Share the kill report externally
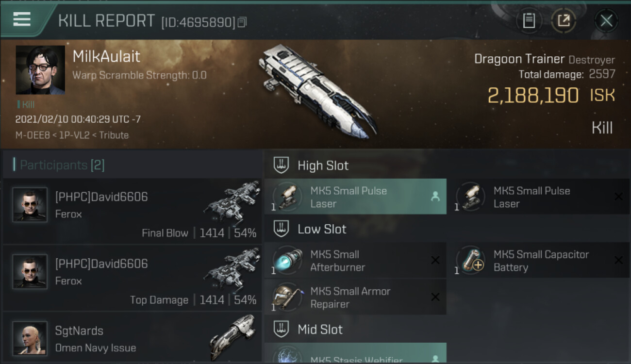 564,20
